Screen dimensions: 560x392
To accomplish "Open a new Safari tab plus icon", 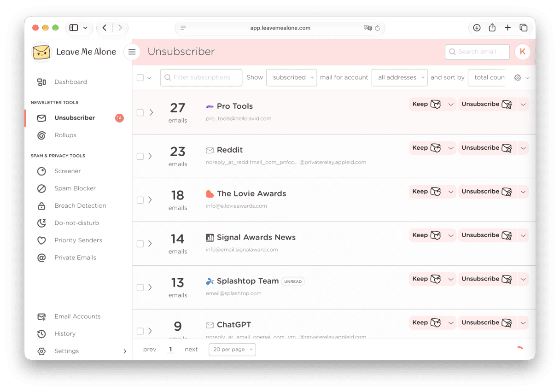I will 507,28.
